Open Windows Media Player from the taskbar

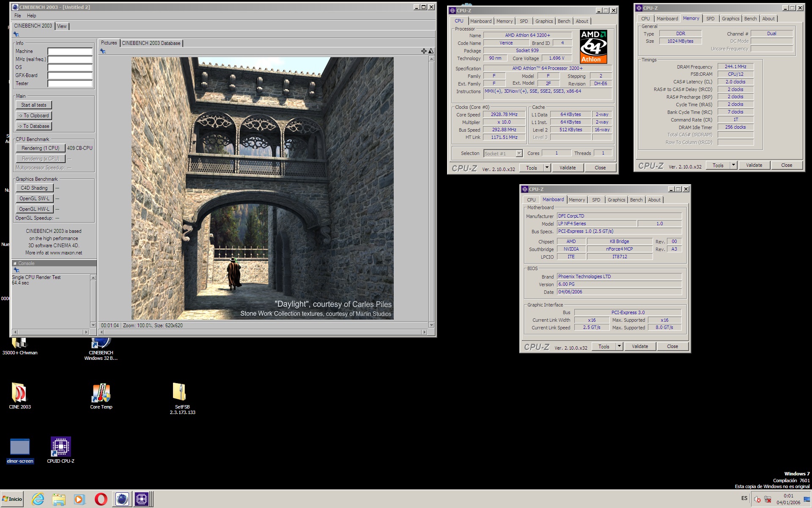pyautogui.click(x=79, y=499)
